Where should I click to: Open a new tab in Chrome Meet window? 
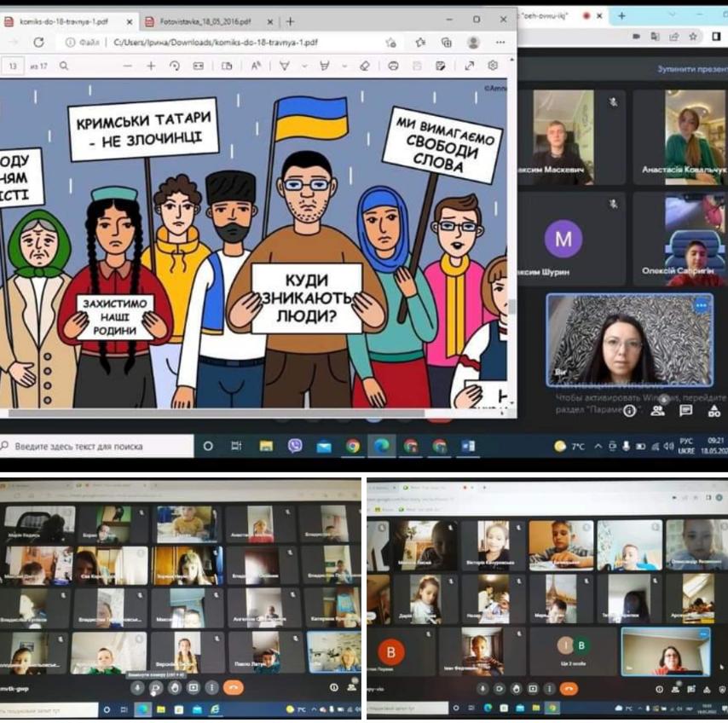click(x=621, y=16)
